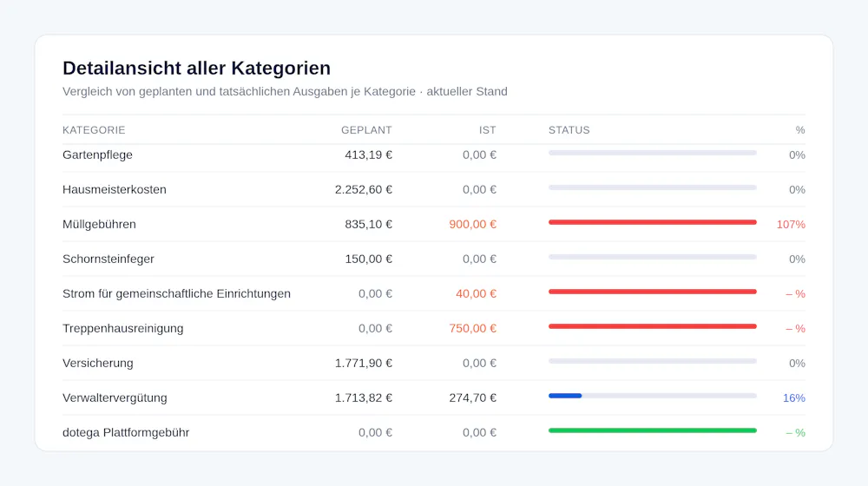Click the Gartenpflege empty status bar
The width and height of the screenshot is (868, 486).
pyautogui.click(x=652, y=153)
